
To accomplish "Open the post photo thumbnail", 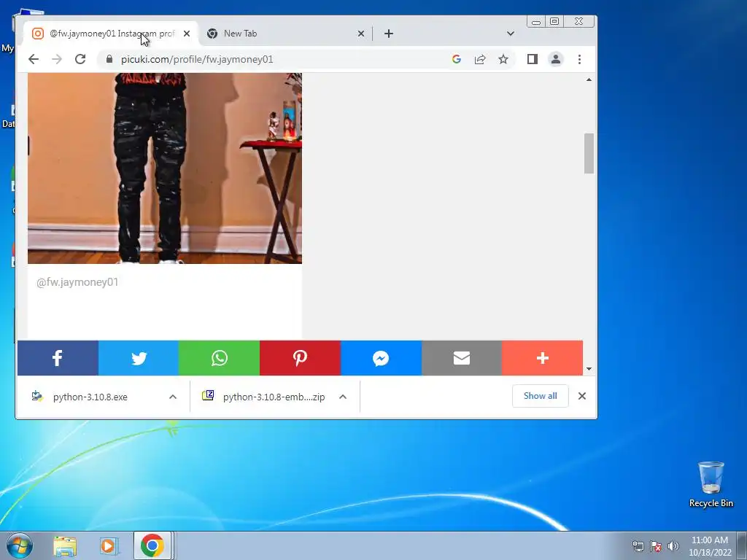I will pos(165,168).
